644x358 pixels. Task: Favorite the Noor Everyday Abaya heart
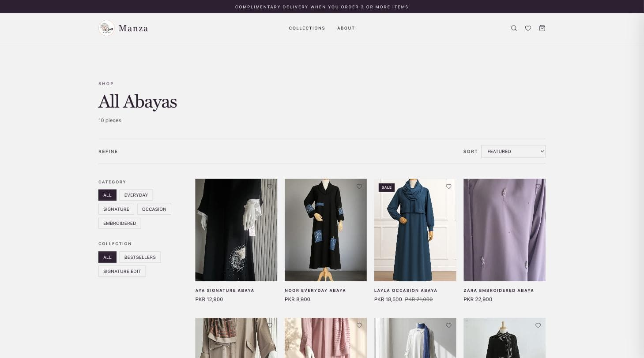tap(359, 186)
